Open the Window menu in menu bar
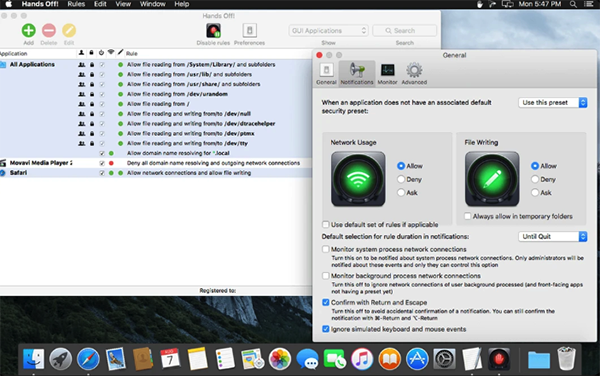Image resolution: width=600 pixels, height=376 pixels. coord(152,4)
